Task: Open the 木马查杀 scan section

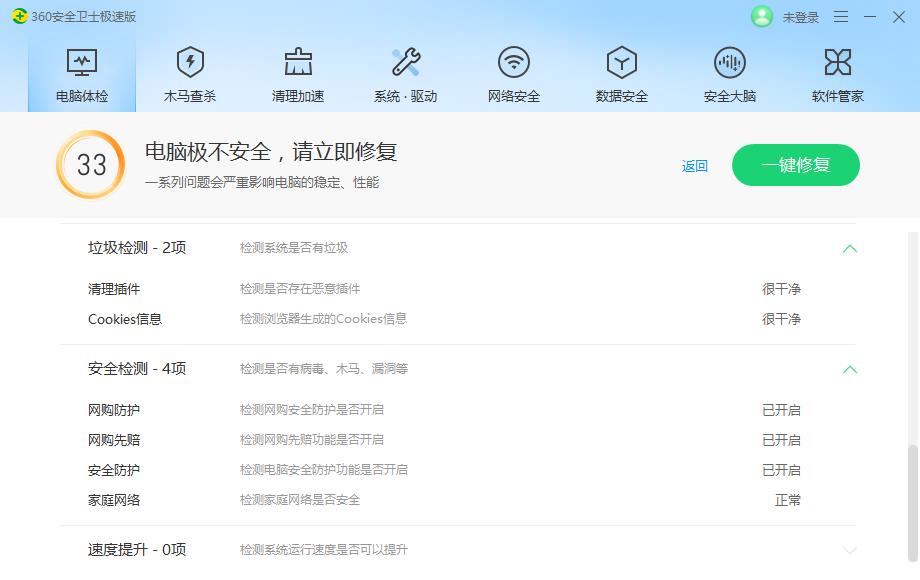Action: click(x=189, y=70)
